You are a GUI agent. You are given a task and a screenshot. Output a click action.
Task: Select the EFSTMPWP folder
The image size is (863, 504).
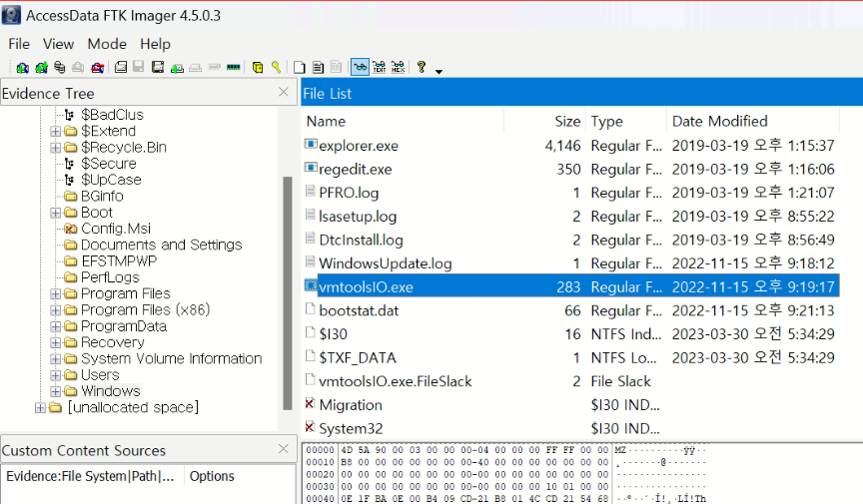[x=119, y=261]
